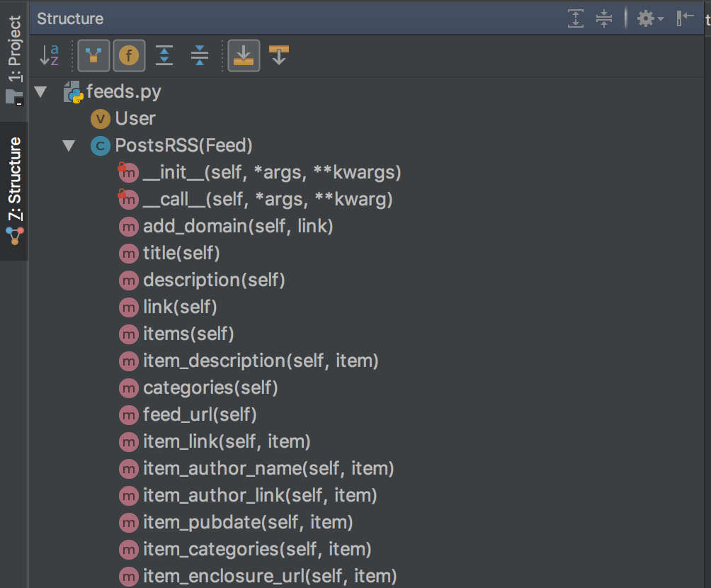711x588 pixels.
Task: Toggle Autoscroll to Source button
Action: [244, 55]
